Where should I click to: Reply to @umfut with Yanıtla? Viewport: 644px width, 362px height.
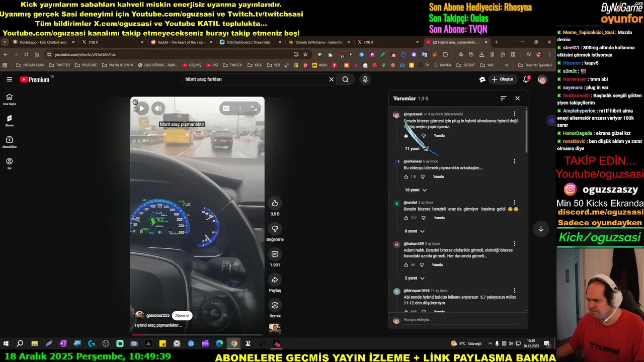point(439,218)
